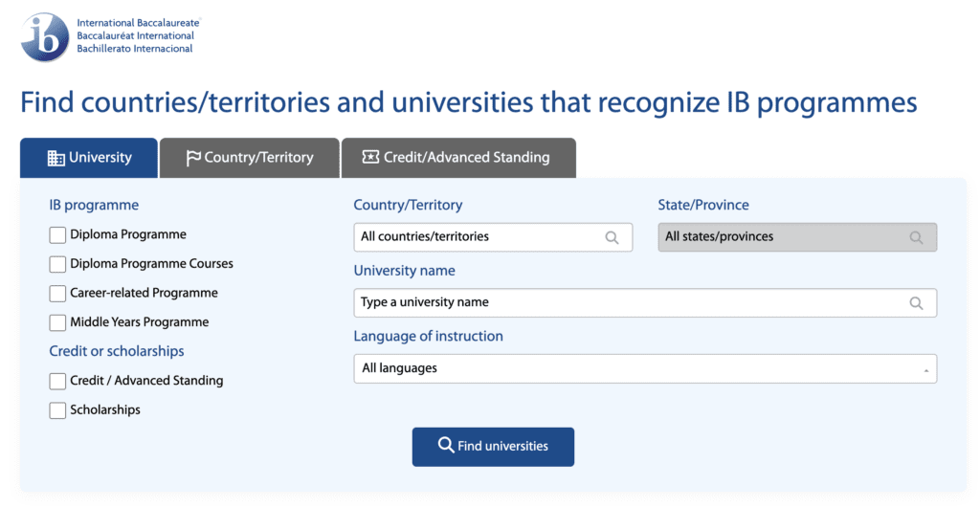Click the Type a university name field
Viewport: 980px width, 508px height.
[x=645, y=303]
